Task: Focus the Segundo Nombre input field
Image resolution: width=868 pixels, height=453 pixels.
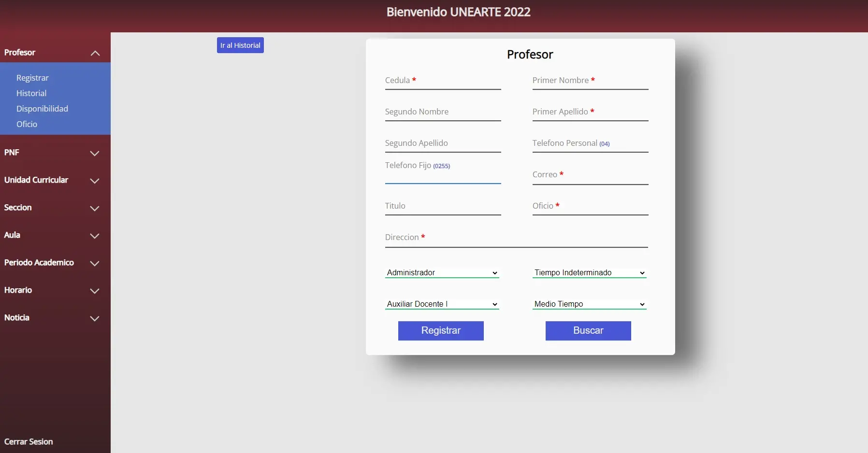Action: [x=443, y=113]
